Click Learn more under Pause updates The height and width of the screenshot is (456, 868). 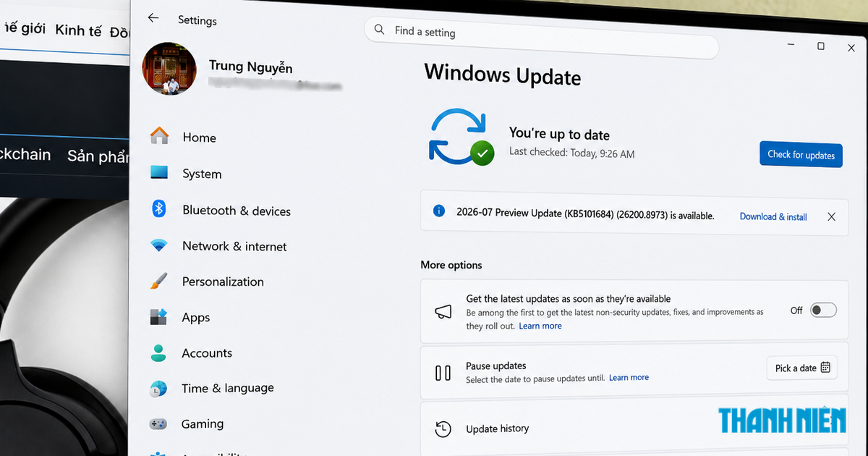coord(629,377)
